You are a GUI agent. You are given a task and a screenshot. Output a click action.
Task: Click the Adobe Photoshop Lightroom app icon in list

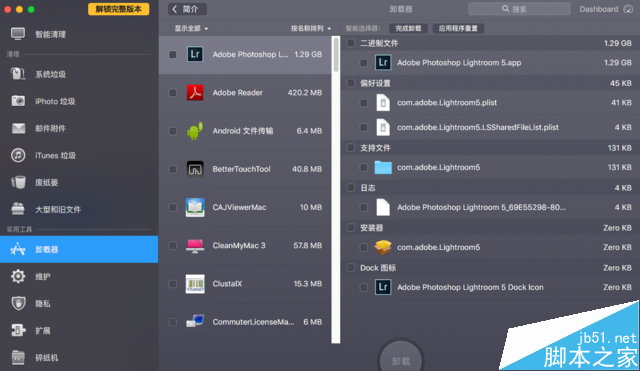(195, 54)
